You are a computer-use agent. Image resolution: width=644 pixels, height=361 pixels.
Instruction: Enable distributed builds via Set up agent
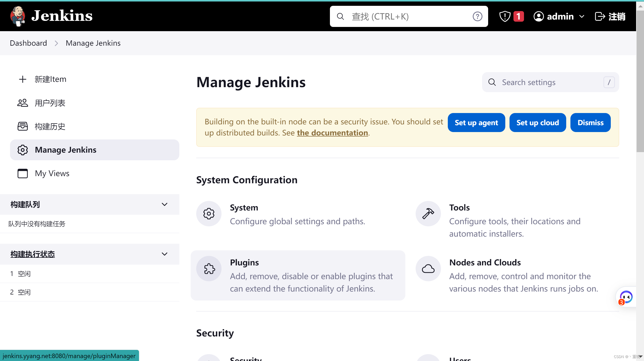[x=477, y=122]
